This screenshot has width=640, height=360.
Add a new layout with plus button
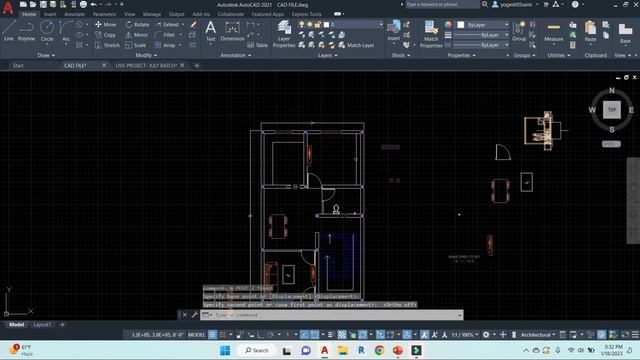point(62,324)
